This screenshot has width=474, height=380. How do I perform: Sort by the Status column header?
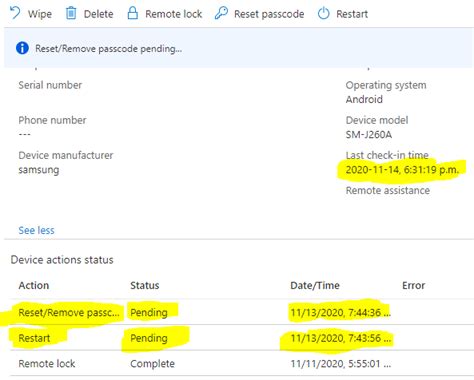145,285
